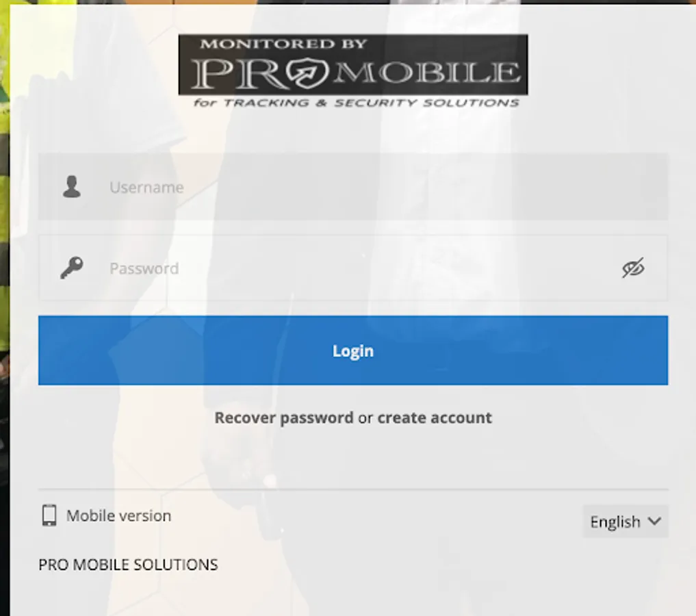
Task: Click the word MOBILE in the logo
Action: tap(426, 73)
